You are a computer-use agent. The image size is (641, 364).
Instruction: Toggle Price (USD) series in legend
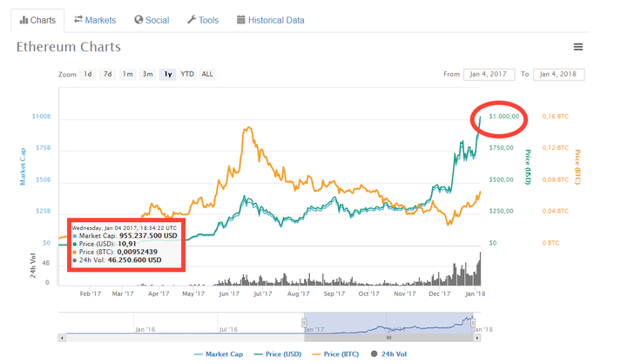tap(278, 354)
